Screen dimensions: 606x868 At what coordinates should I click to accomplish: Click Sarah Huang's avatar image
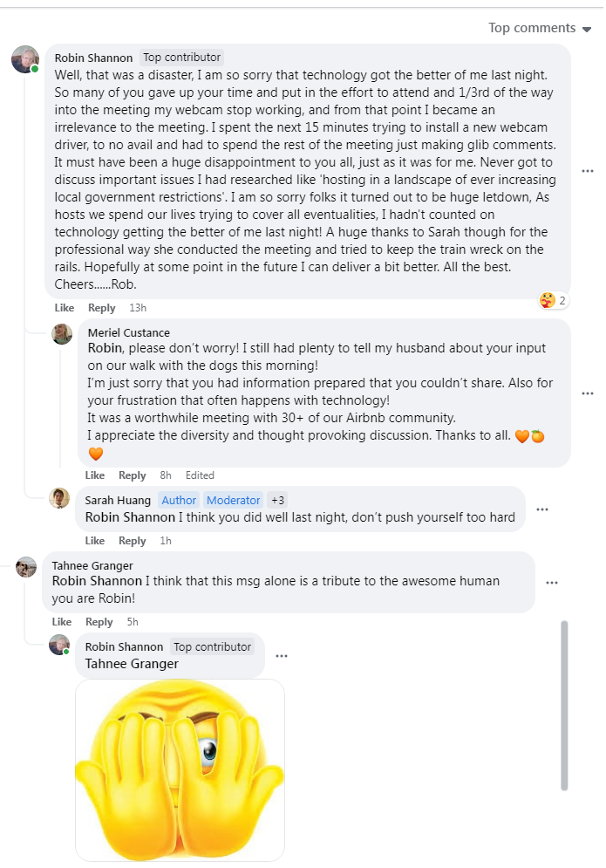click(59, 498)
